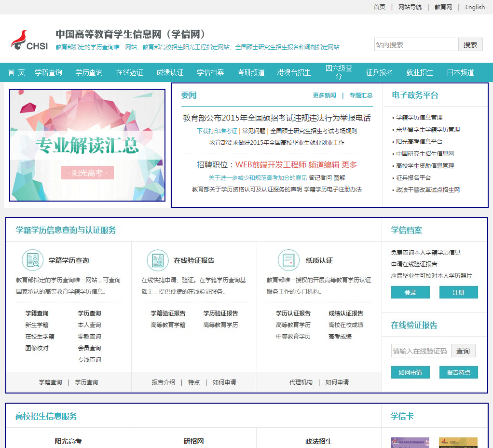Click the 会员查询 link
Image resolution: width=493 pixels, height=448 pixels.
[90, 348]
